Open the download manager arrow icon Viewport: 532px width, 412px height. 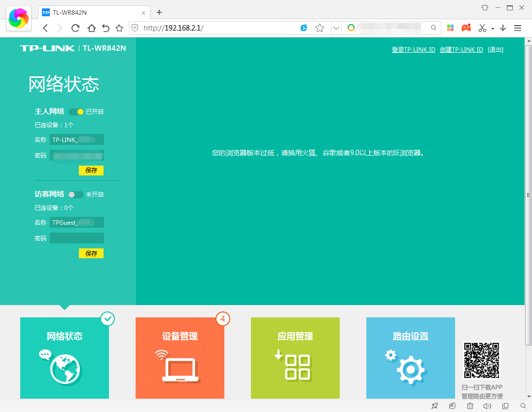(503, 28)
